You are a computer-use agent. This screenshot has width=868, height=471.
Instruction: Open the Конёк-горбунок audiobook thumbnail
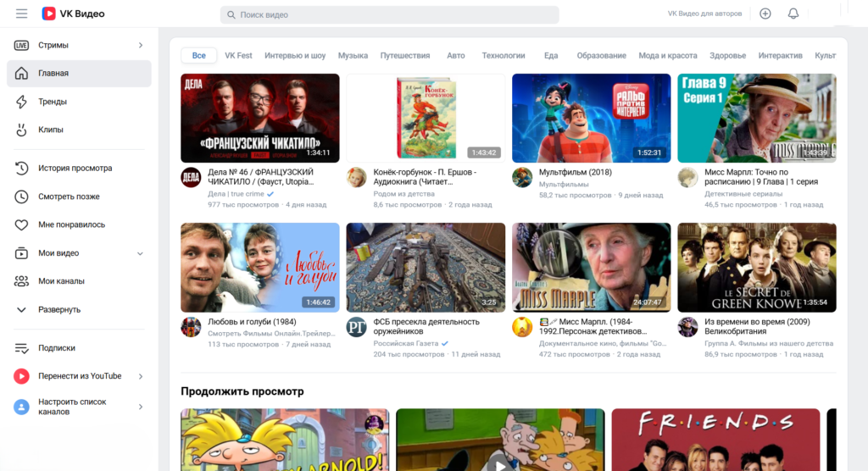[426, 118]
